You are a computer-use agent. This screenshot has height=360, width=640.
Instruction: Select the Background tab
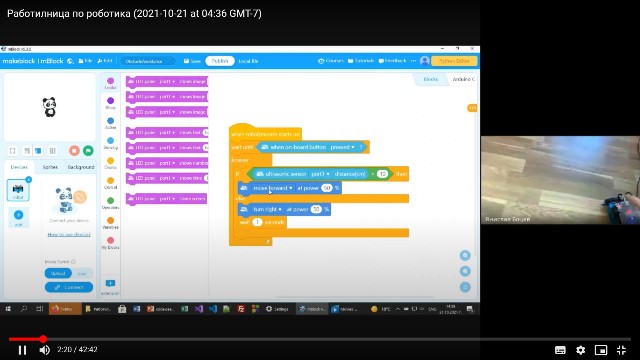tap(81, 167)
